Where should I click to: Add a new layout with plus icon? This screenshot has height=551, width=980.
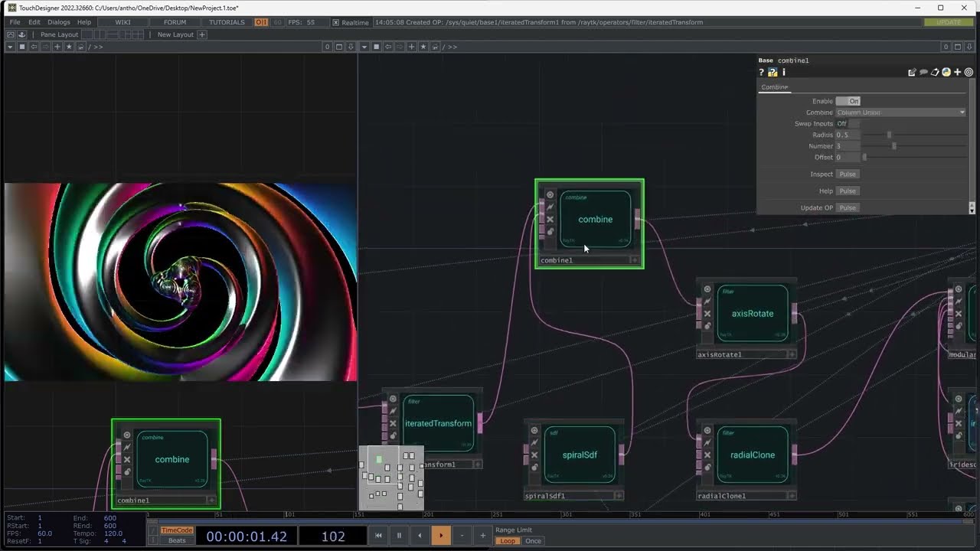202,34
